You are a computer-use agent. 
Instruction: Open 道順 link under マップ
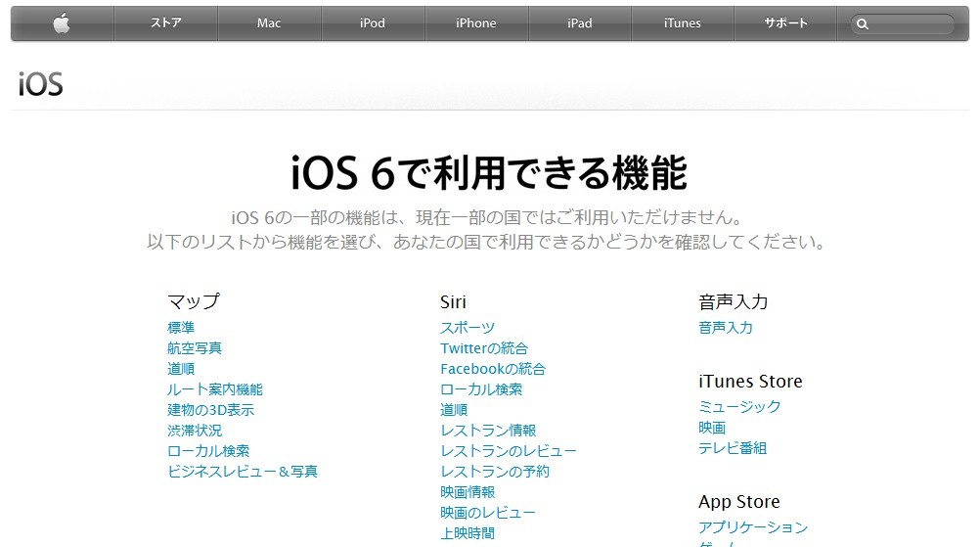[x=181, y=369]
